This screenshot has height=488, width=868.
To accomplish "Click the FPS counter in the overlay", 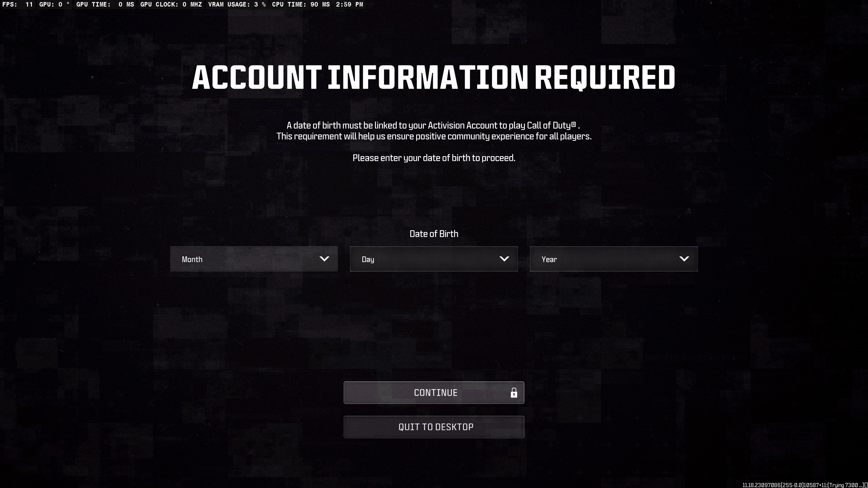I will [18, 4].
